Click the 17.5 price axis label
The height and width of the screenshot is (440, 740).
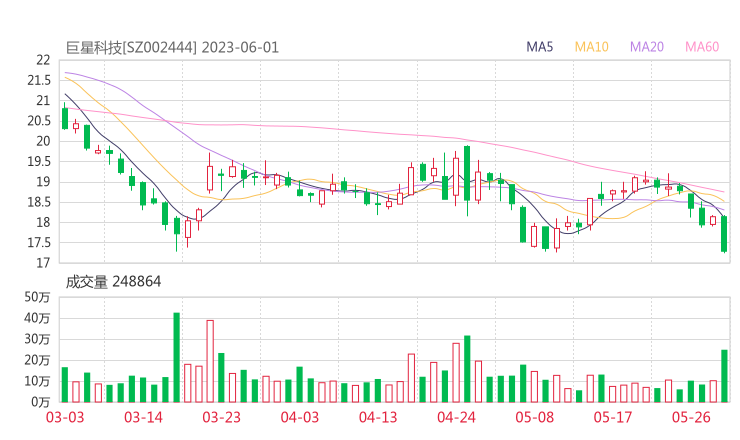(x=39, y=243)
